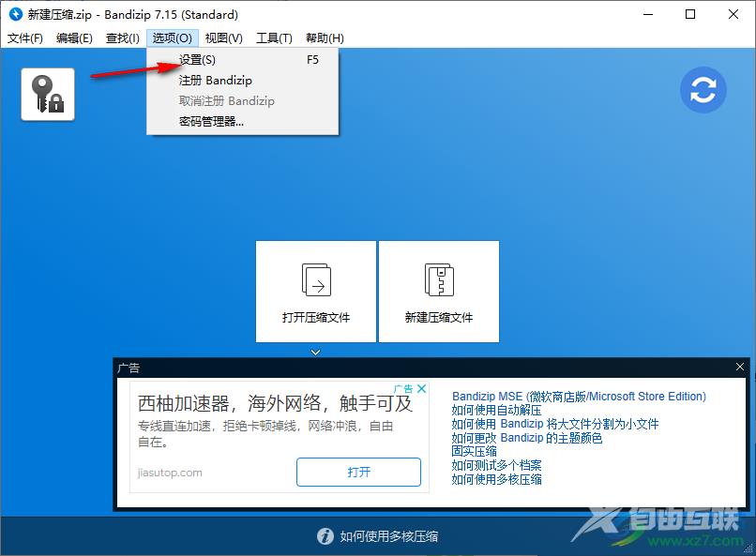
Task: Click the 打开 button in the ad
Action: tap(358, 472)
